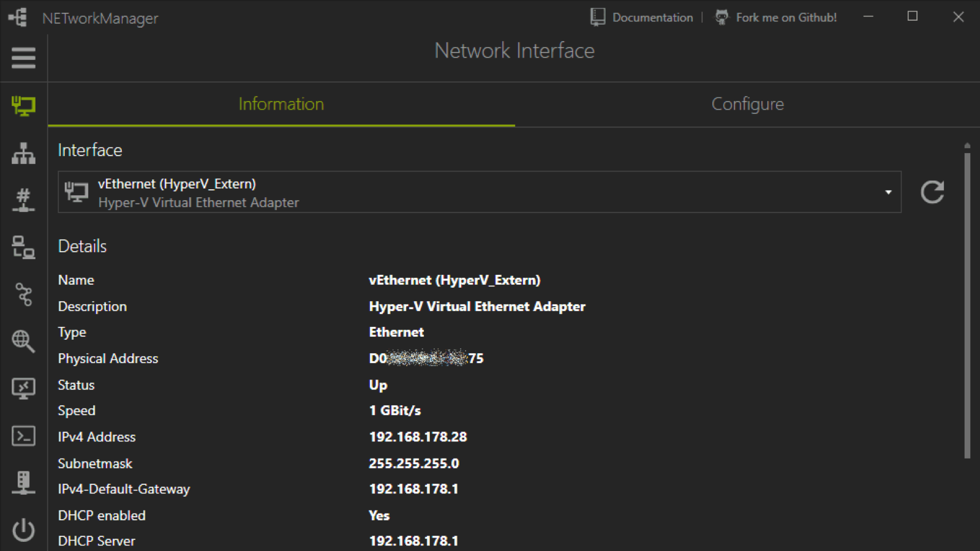
Task: Open the PowerShell tool in the sidebar
Action: [23, 436]
